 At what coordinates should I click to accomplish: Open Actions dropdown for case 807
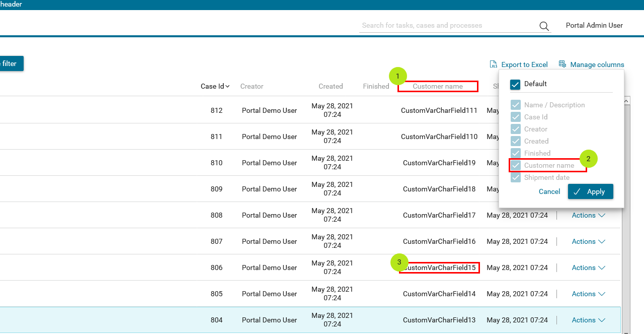click(588, 241)
